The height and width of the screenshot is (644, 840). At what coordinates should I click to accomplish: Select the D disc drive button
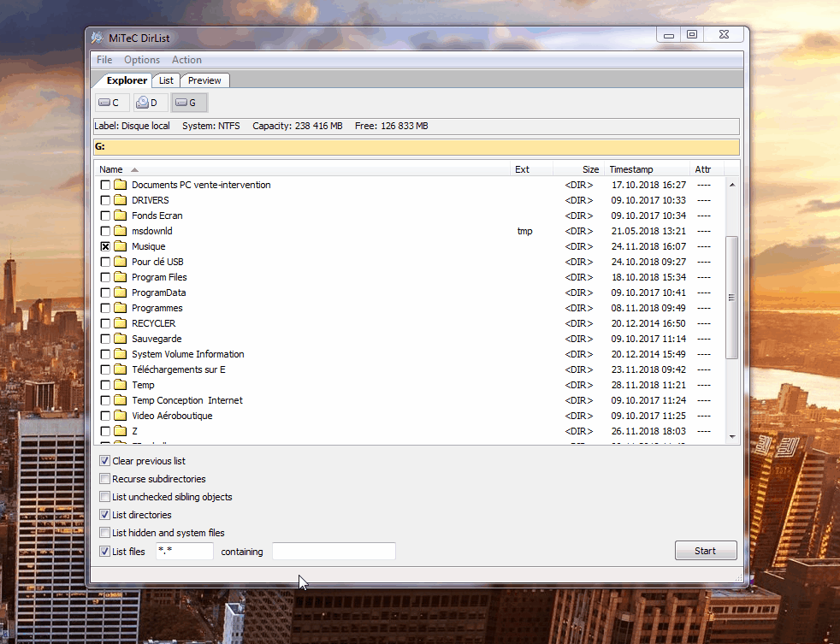[x=149, y=103]
